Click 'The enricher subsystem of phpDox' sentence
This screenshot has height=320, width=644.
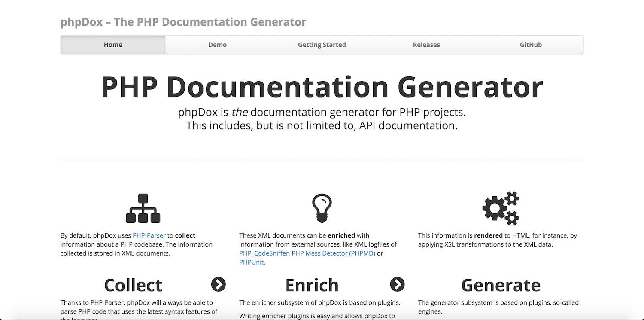320,302
